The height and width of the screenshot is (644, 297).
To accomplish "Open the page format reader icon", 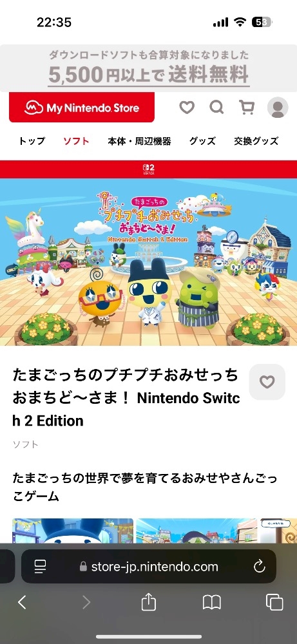I will point(40,567).
